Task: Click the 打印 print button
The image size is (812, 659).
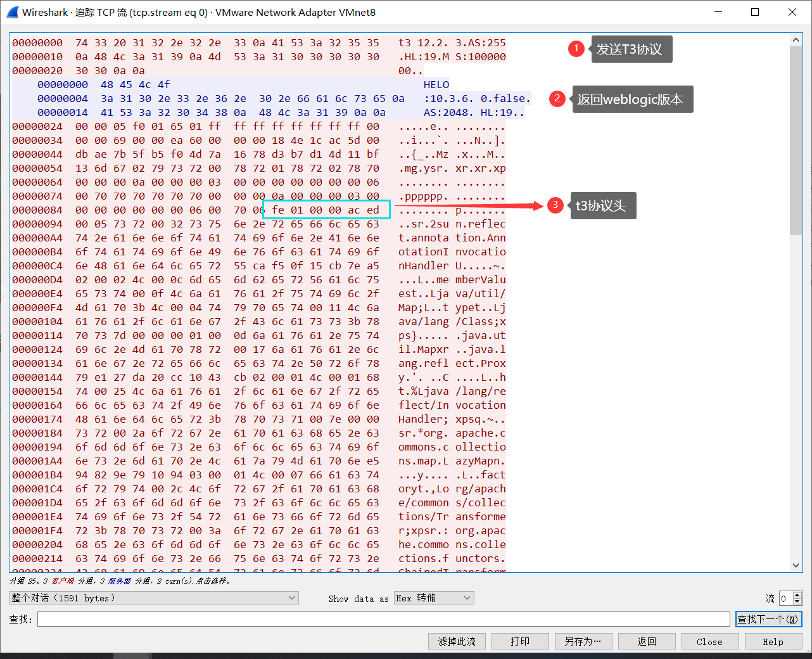Action: (520, 641)
